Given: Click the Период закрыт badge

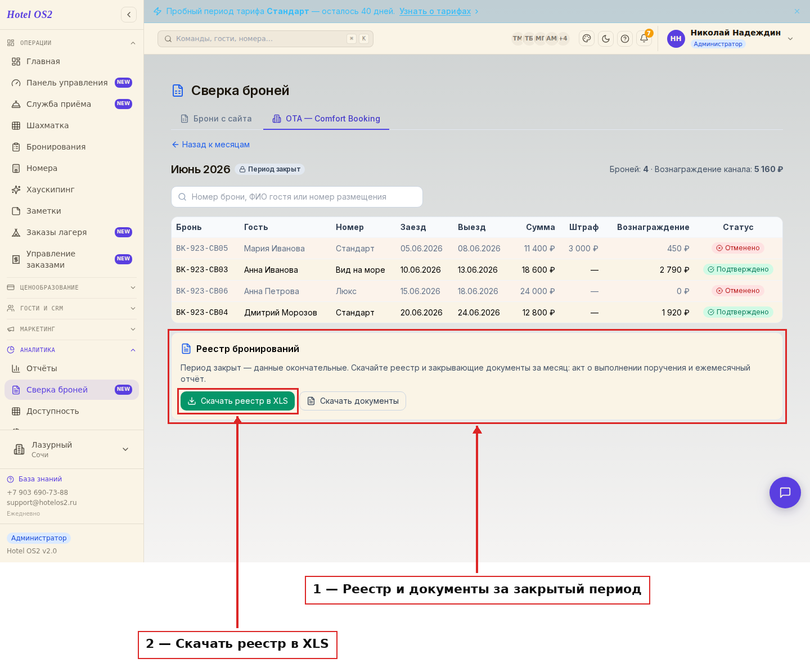Looking at the screenshot, I should click(x=270, y=169).
